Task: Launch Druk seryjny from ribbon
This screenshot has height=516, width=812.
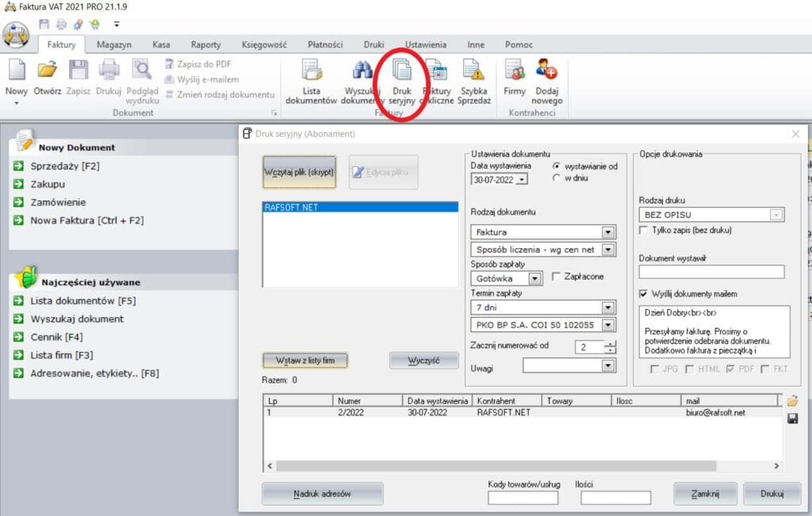Action: click(402, 71)
